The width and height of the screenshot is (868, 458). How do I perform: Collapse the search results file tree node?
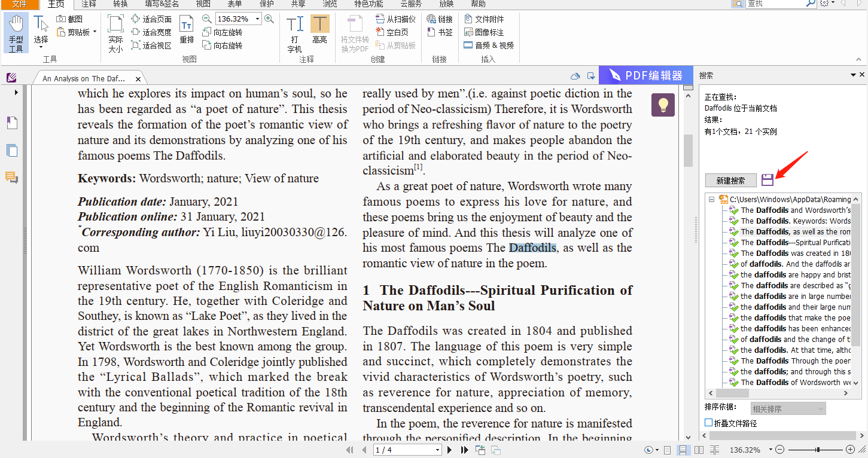[x=712, y=200]
